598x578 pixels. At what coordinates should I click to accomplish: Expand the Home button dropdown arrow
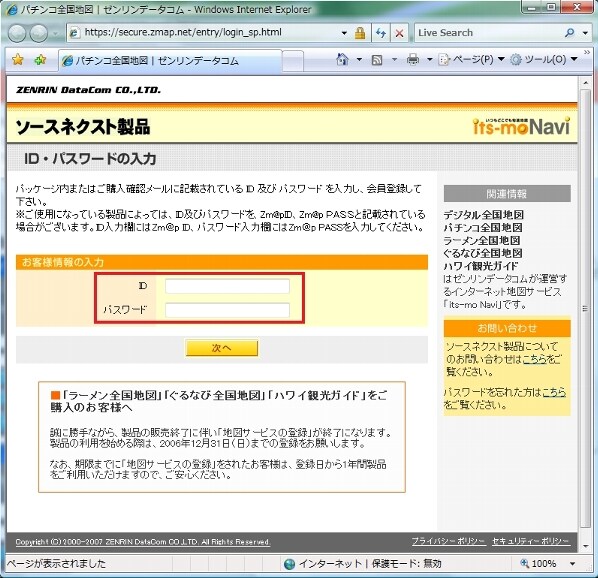pos(359,59)
